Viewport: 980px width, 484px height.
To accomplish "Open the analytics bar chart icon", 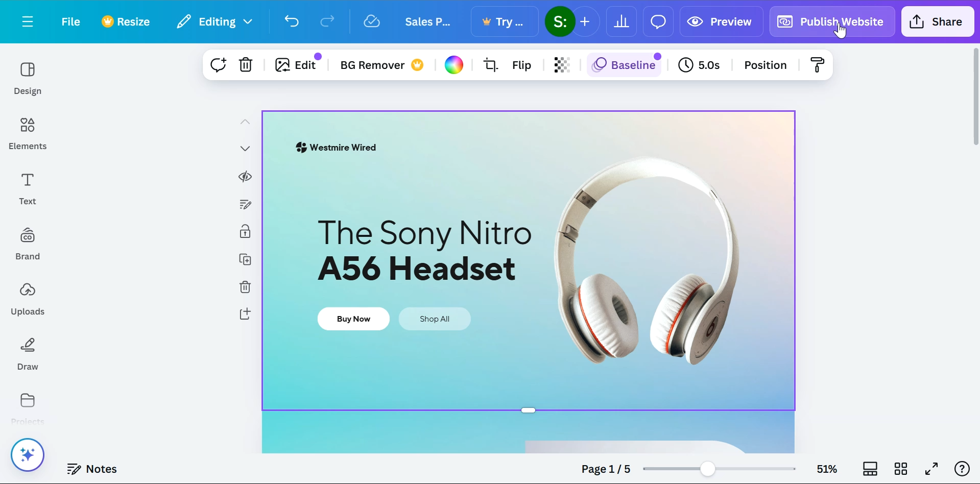I will pos(622,21).
